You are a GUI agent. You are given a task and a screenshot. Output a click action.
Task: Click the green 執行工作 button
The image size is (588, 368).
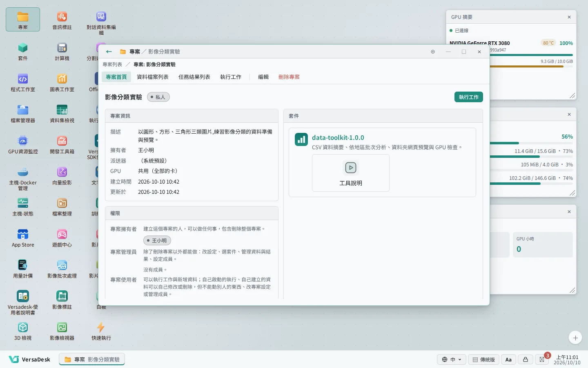(469, 97)
